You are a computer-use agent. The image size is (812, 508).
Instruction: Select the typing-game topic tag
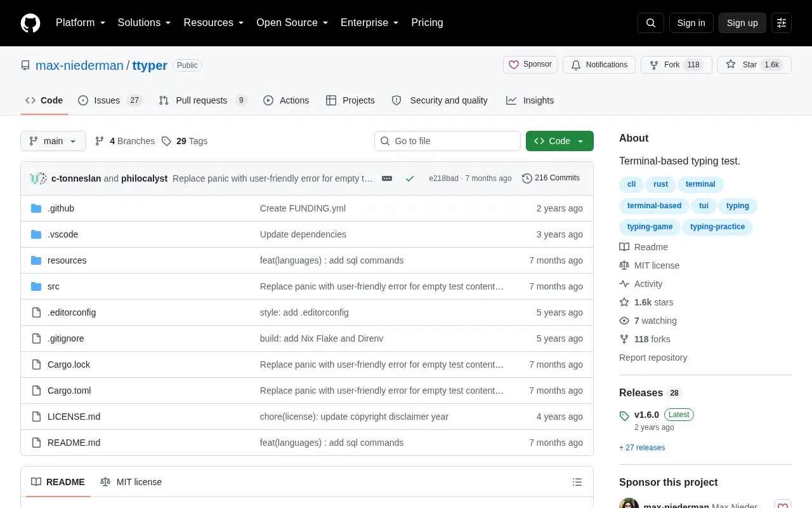[x=650, y=227]
